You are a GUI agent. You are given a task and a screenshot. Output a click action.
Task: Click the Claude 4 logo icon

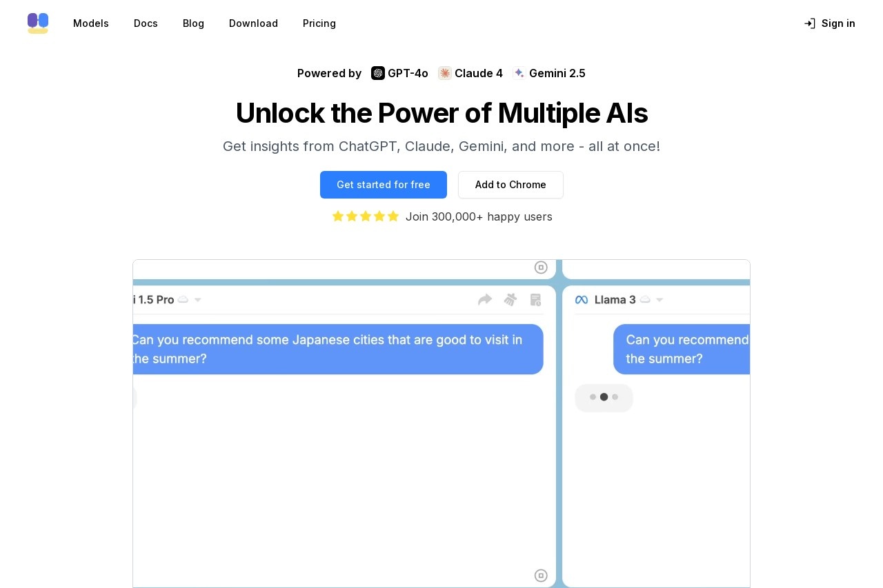pos(445,73)
